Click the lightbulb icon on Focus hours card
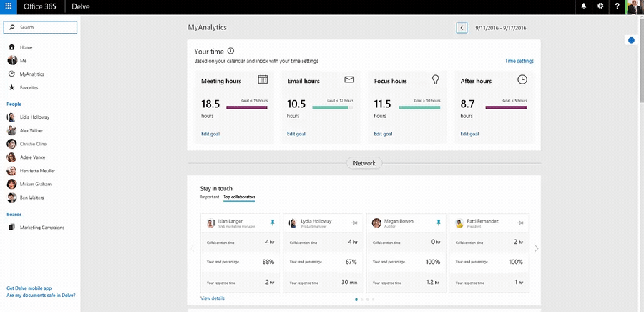644x312 pixels. [435, 79]
